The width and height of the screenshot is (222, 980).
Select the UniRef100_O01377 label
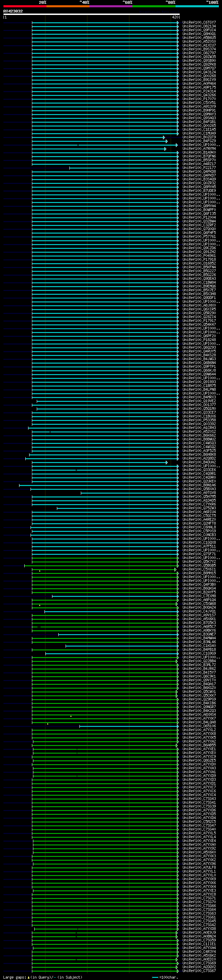pos(199,404)
